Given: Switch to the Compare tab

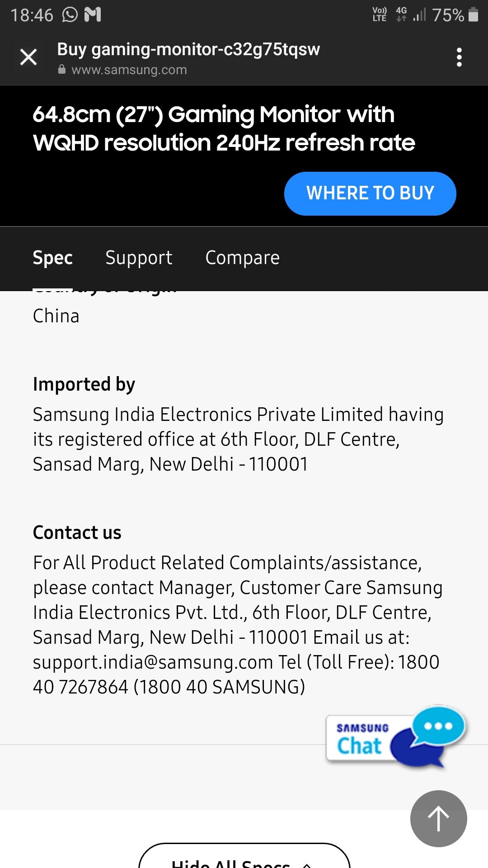Looking at the screenshot, I should [x=242, y=258].
